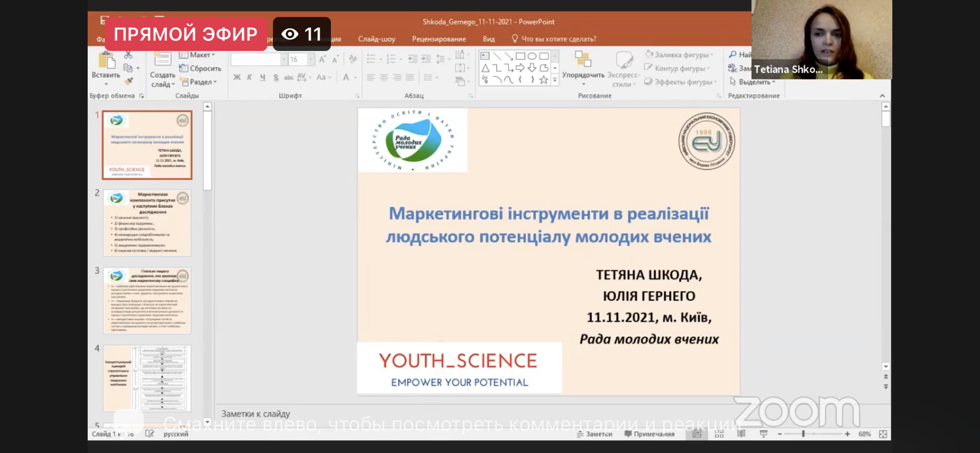Select the star shape in gallery
980x453 pixels.
pyautogui.click(x=544, y=80)
